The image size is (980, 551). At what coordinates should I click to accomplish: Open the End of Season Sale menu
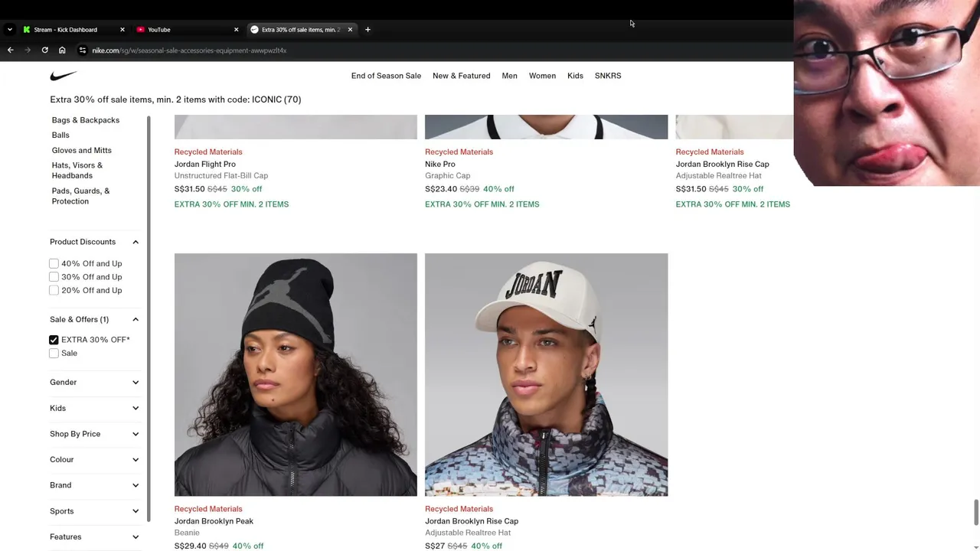tap(386, 76)
